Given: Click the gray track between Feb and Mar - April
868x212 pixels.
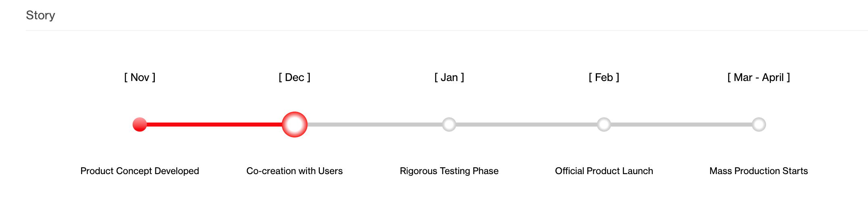Looking at the screenshot, I should [681, 125].
